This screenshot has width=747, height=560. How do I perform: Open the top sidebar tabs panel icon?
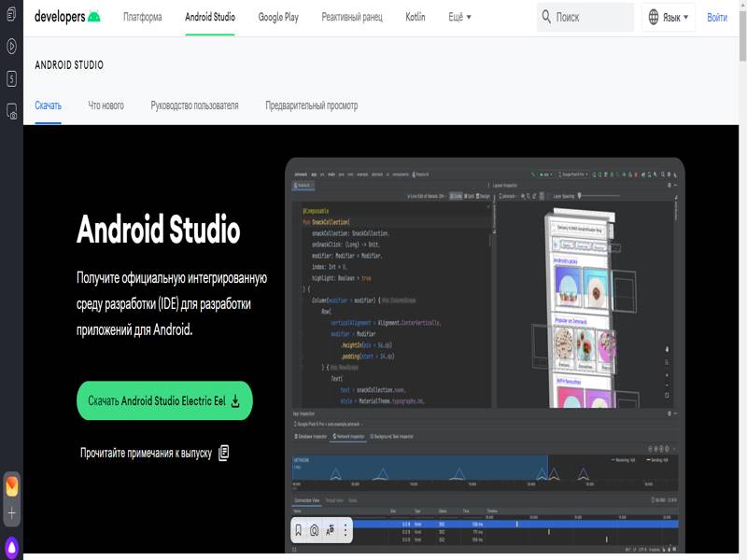pyautogui.click(x=11, y=16)
